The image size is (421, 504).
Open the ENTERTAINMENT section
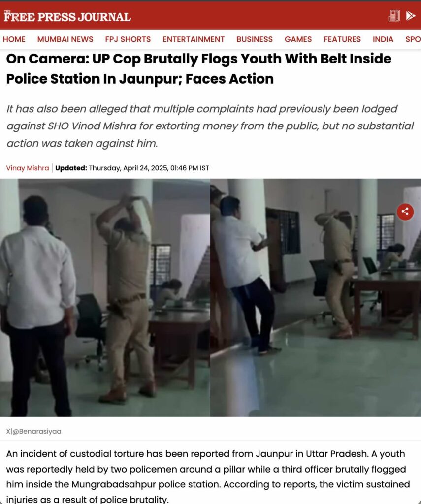[194, 39]
